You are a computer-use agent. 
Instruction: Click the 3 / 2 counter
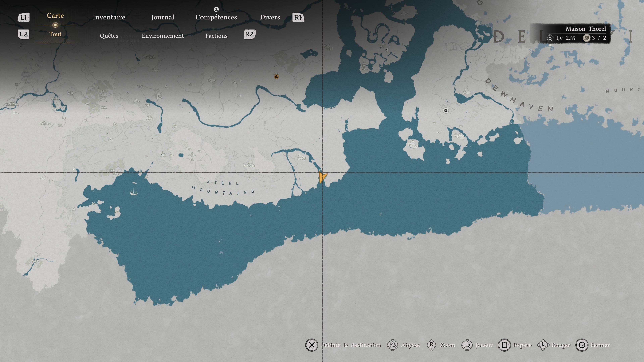coord(599,38)
